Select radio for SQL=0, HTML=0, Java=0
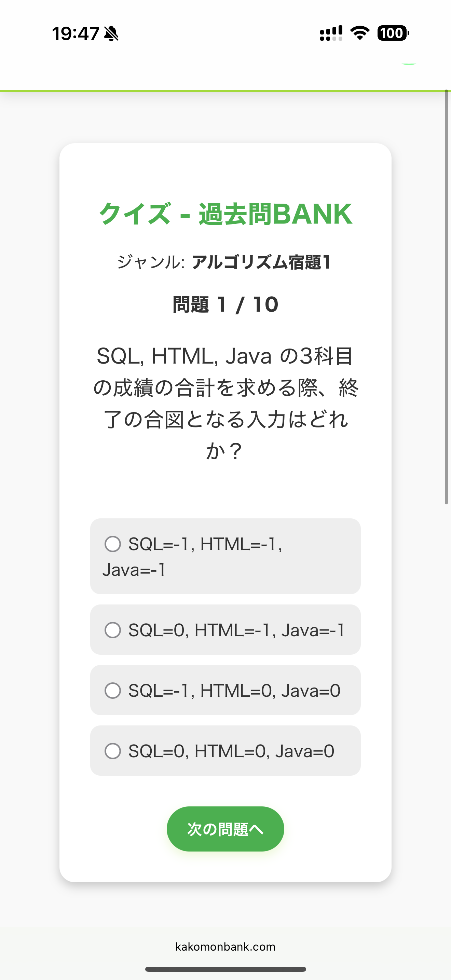451x980 pixels. [x=113, y=751]
